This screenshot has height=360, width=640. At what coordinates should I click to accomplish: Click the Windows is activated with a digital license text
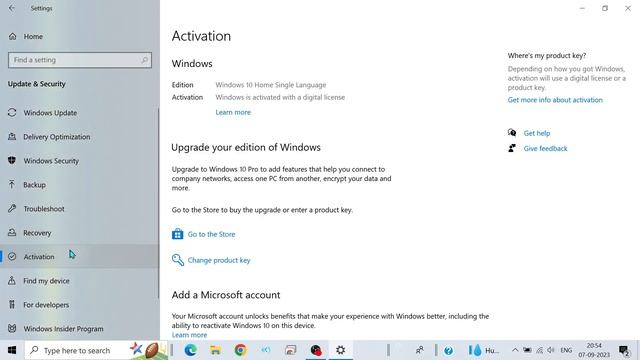(x=280, y=97)
